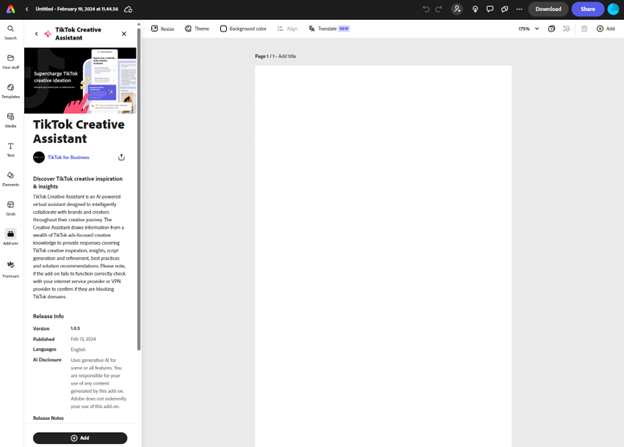Open Templates in the left sidebar
This screenshot has height=447, width=624.
click(11, 91)
